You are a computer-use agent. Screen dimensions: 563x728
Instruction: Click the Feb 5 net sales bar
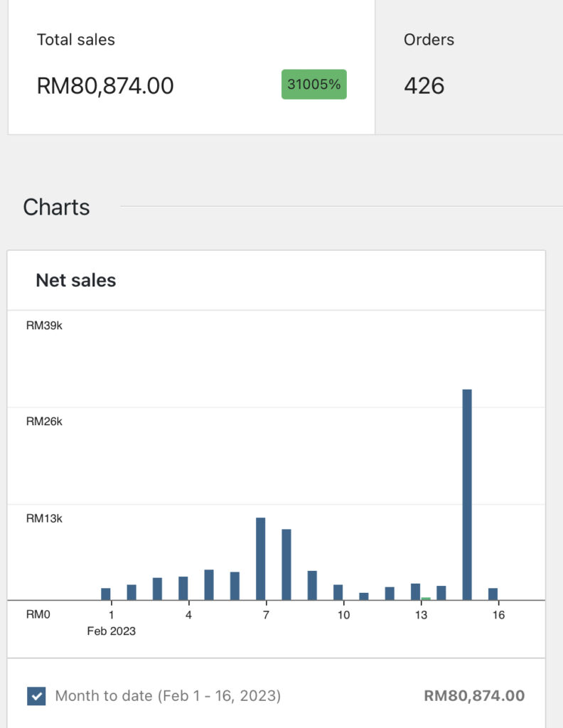[209, 584]
